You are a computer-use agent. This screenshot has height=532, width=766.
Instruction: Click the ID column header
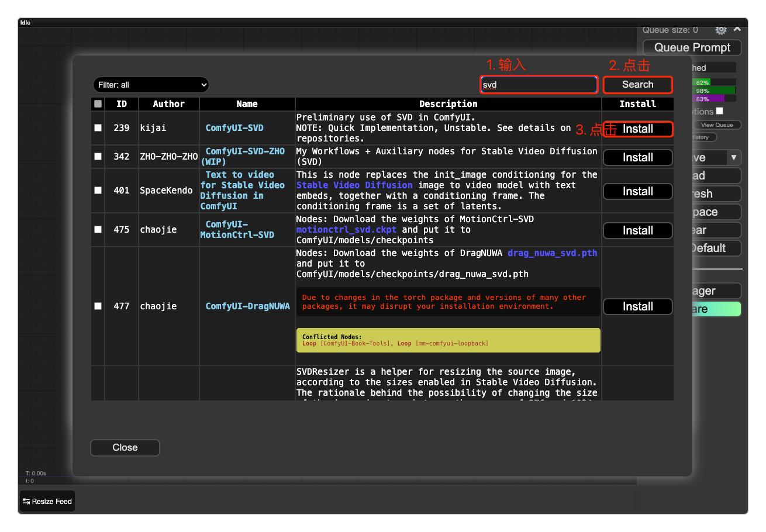click(122, 104)
